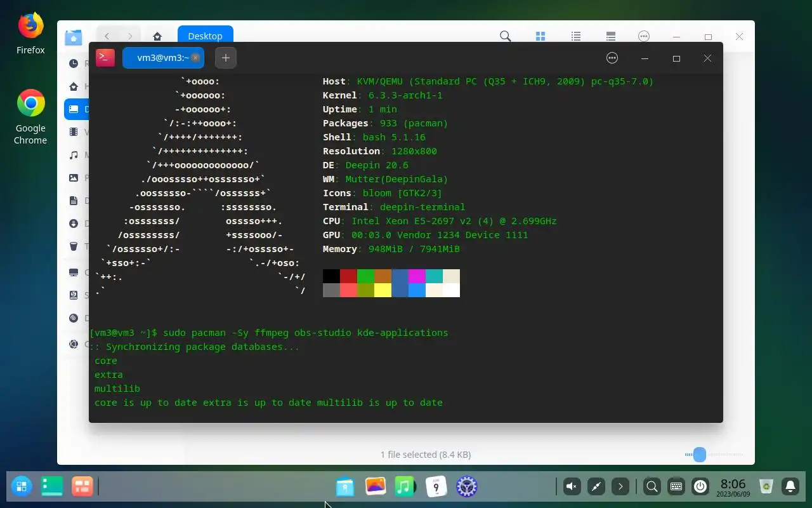This screenshot has height=508, width=812.
Task: Click the file manager folder logo icon
Action: coord(74,37)
